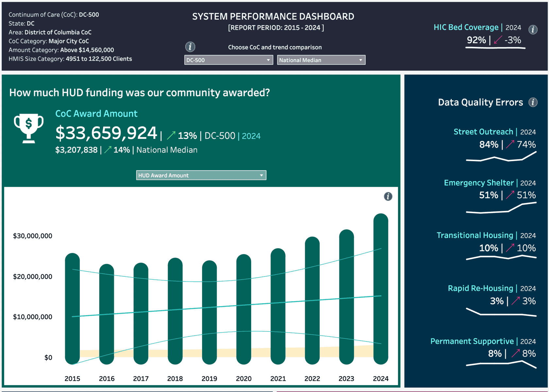
Task: Click the info icon left of CoC chooser
Action: pyautogui.click(x=190, y=47)
